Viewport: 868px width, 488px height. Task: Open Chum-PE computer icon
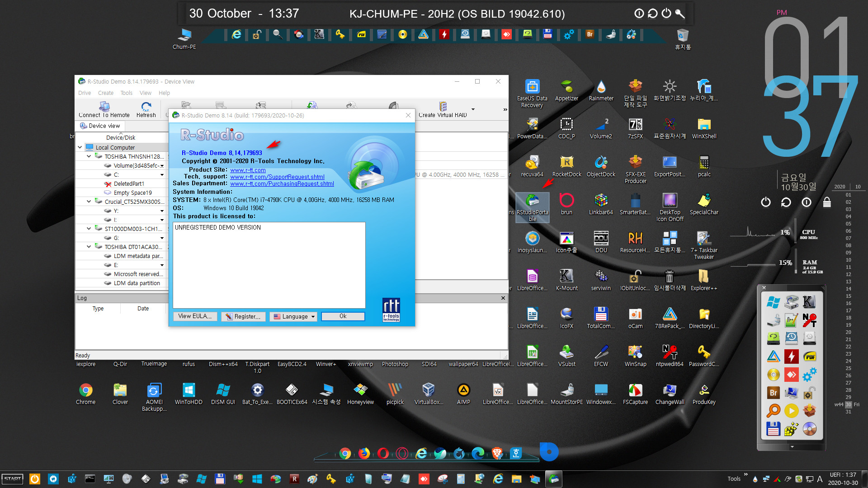pos(184,39)
